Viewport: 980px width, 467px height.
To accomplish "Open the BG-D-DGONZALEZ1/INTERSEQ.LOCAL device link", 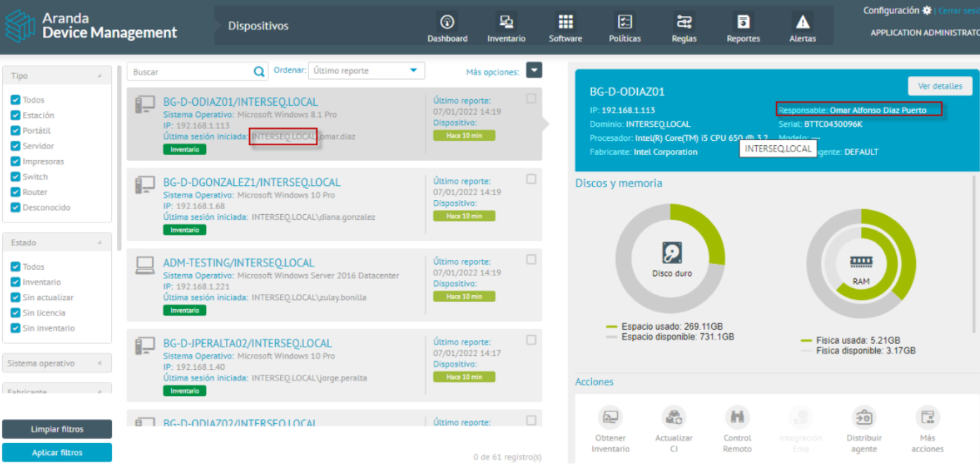I will (x=251, y=182).
